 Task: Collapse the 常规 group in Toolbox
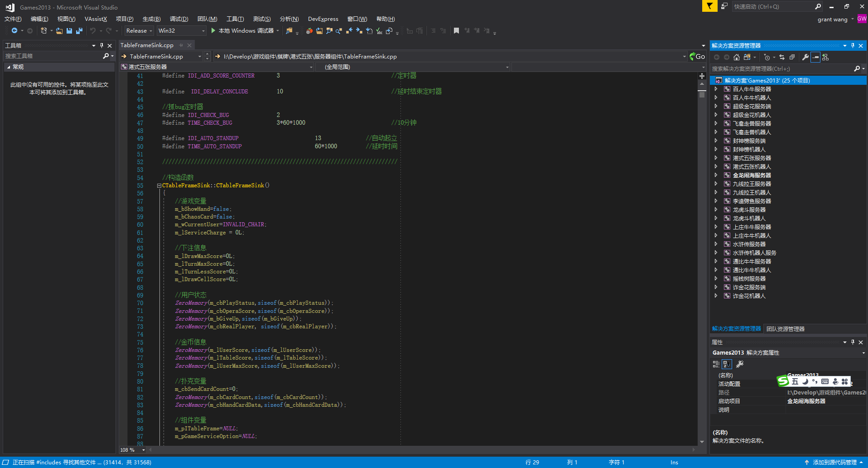pos(8,67)
